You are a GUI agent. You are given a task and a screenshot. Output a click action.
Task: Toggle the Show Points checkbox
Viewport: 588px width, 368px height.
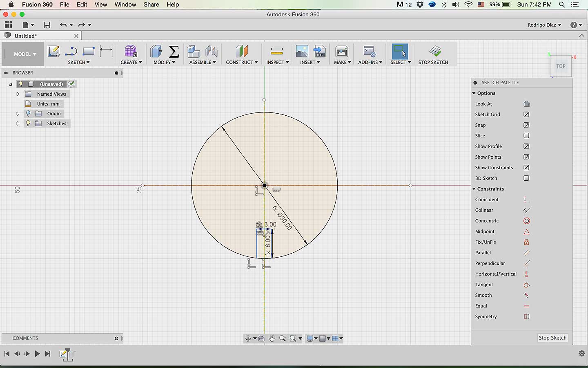pos(526,157)
